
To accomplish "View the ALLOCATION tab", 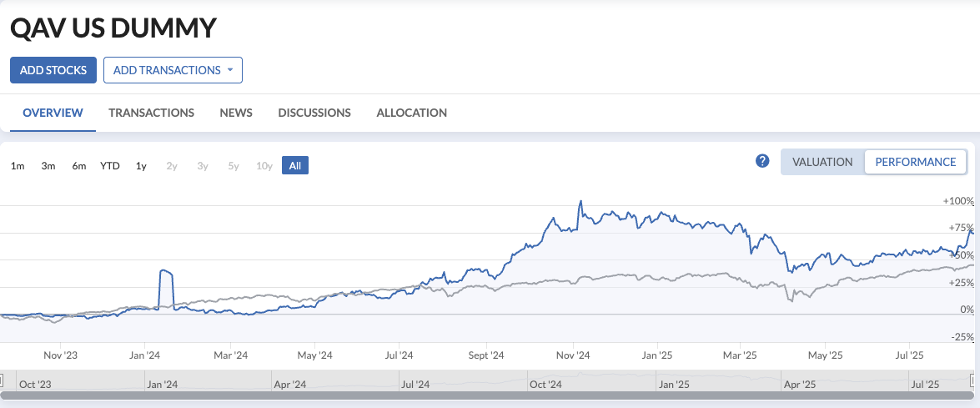I will (x=412, y=113).
